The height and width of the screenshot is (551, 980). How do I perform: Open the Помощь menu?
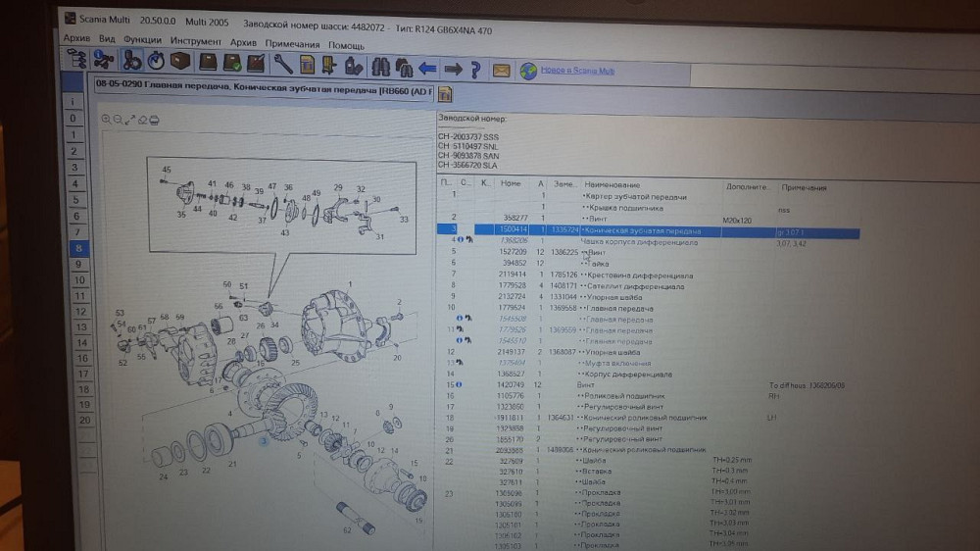(x=346, y=45)
